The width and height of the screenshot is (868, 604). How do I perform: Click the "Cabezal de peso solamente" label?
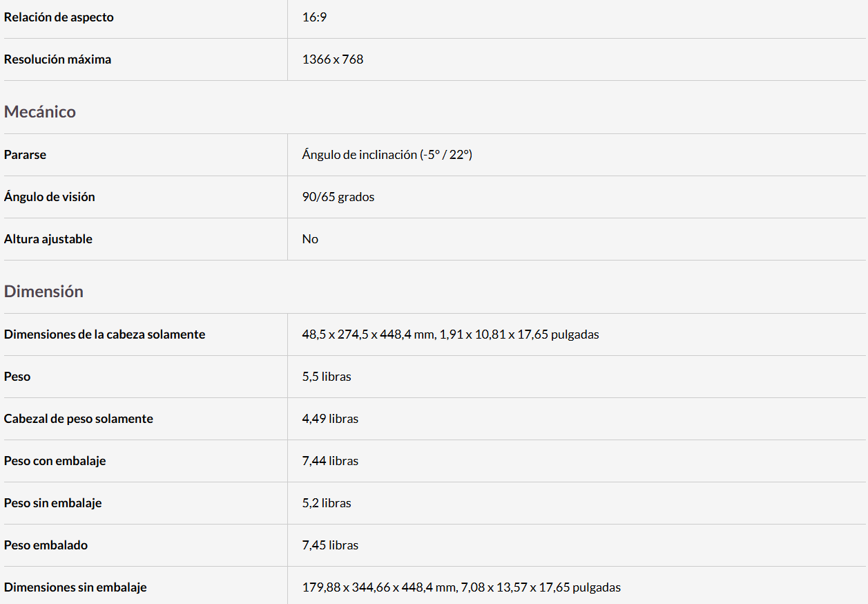[x=78, y=419]
